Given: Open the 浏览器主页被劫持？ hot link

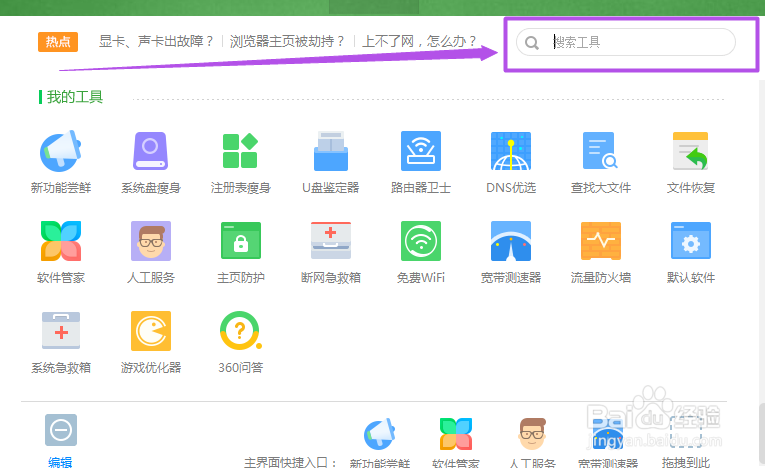Looking at the screenshot, I should (287, 41).
